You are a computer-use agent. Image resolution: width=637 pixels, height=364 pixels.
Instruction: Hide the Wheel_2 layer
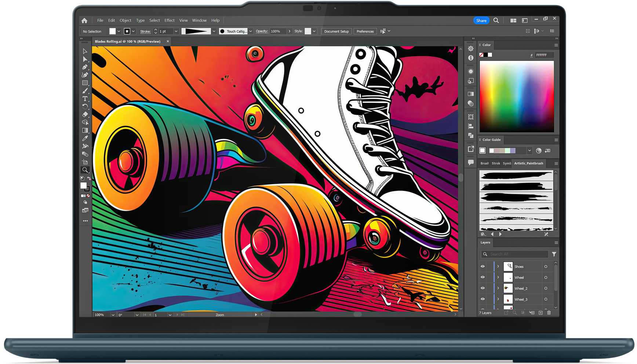tap(483, 288)
